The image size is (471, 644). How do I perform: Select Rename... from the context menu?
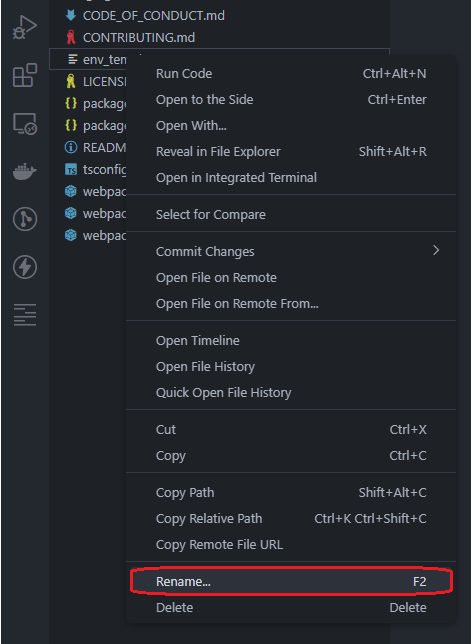click(x=291, y=581)
